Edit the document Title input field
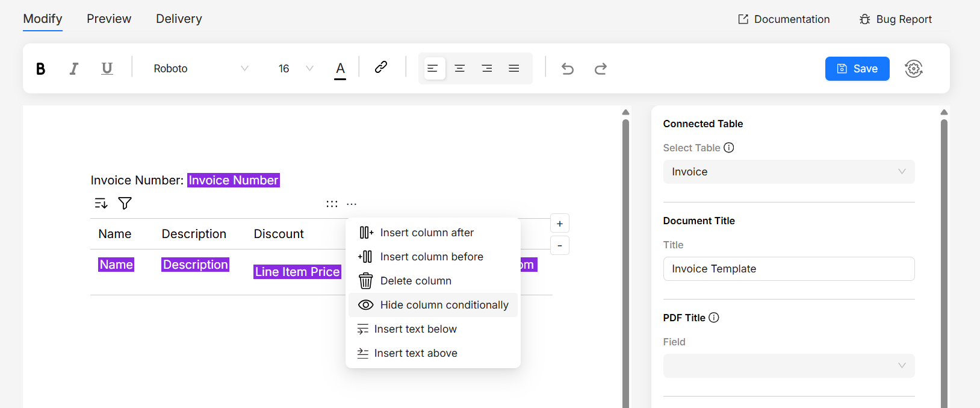Viewport: 980px width, 408px height. click(789, 269)
